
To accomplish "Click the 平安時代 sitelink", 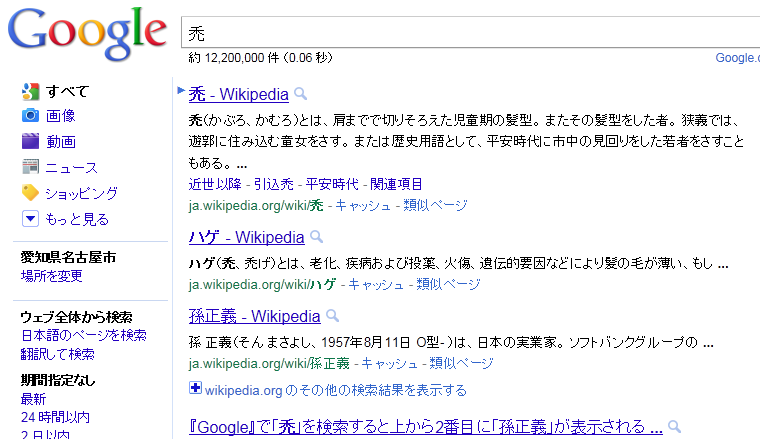I will click(x=332, y=184).
